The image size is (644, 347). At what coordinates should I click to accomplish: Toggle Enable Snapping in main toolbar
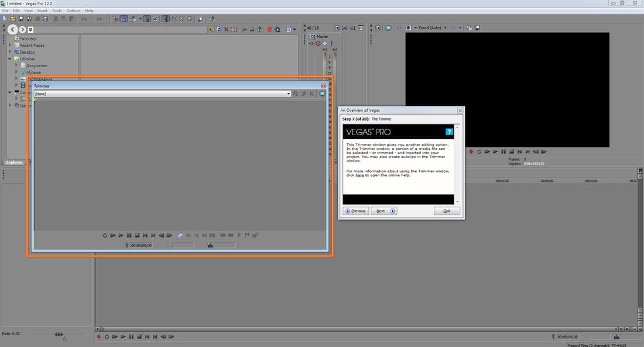pyautogui.click(x=115, y=19)
